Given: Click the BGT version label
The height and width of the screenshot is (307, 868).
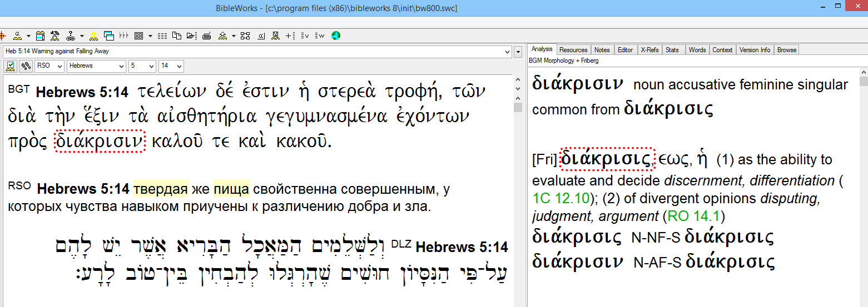Looking at the screenshot, I should [x=19, y=89].
